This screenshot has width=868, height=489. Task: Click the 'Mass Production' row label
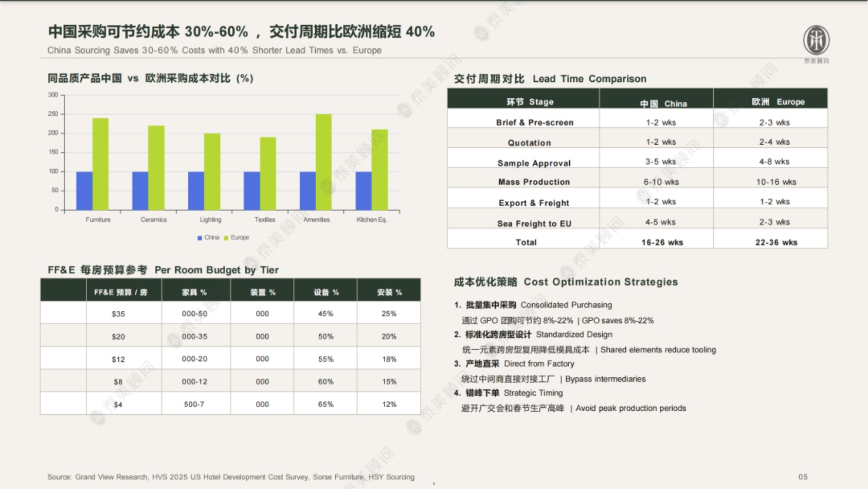click(534, 182)
